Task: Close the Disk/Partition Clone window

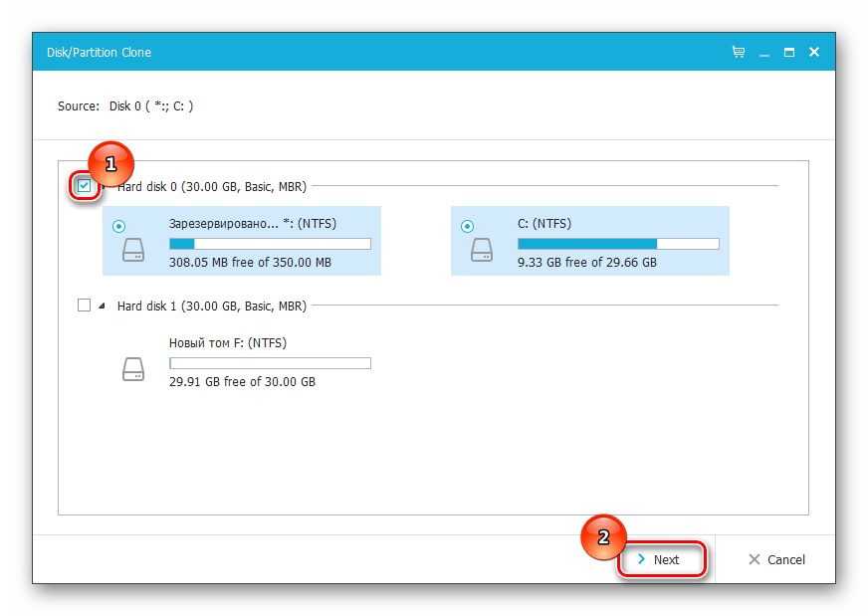Action: click(813, 52)
